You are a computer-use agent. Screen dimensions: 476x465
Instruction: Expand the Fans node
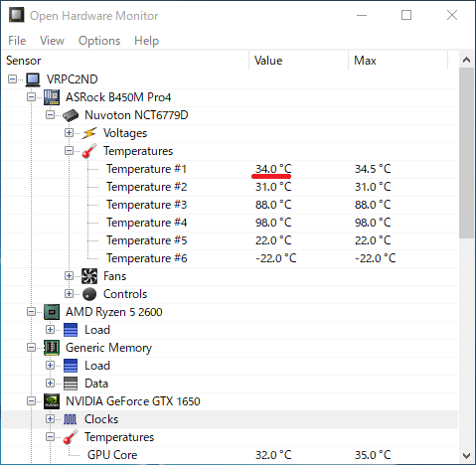(x=69, y=276)
